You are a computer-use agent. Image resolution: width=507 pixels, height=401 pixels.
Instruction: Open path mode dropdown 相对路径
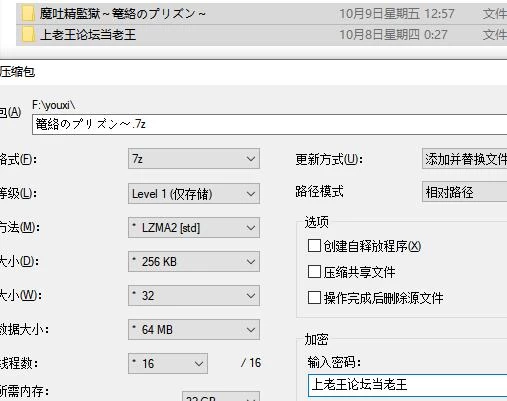click(464, 192)
